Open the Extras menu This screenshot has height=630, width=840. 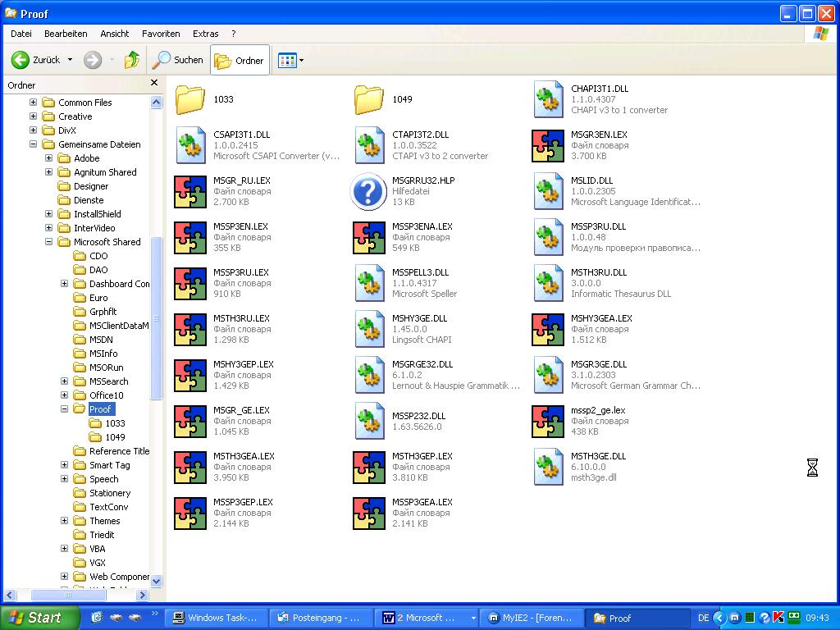click(x=206, y=34)
